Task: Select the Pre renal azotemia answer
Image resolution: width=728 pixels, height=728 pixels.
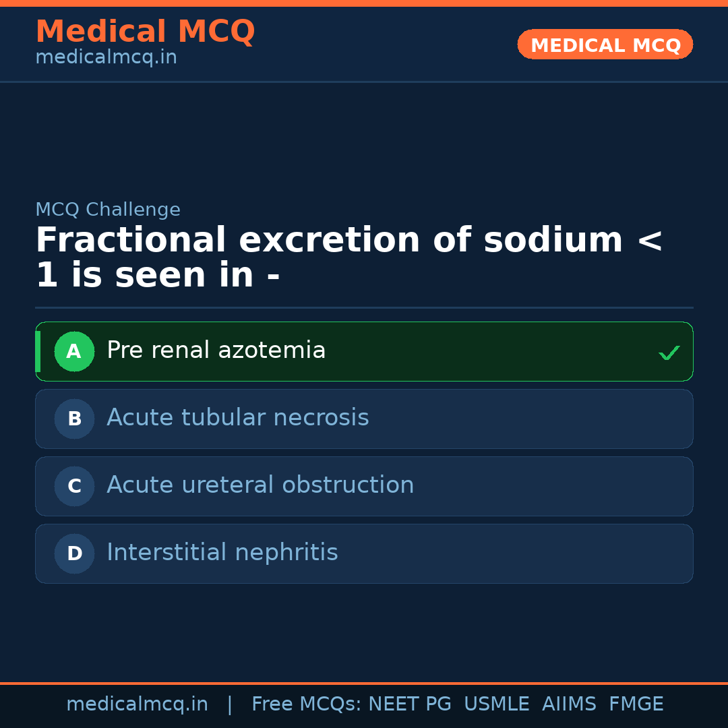Action: tap(216, 351)
